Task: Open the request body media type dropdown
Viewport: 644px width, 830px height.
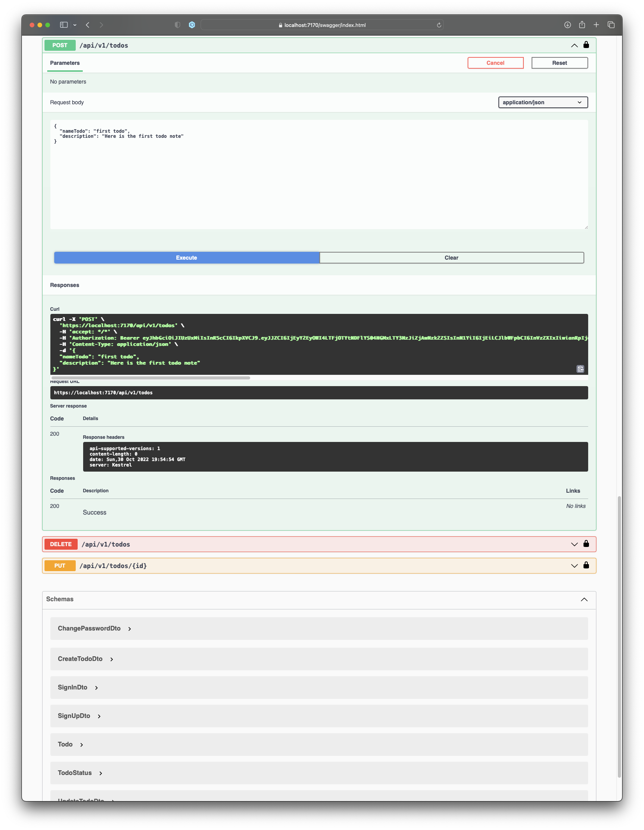Action: click(543, 102)
